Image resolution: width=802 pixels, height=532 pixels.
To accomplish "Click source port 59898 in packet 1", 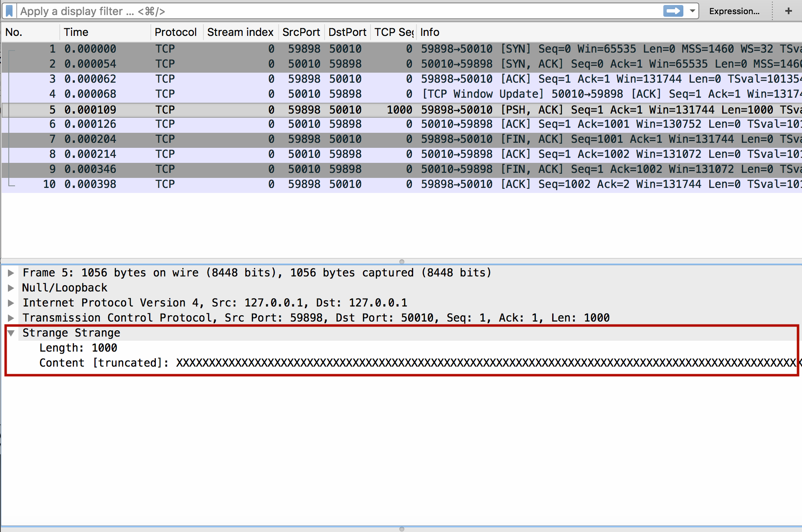I will pos(304,49).
